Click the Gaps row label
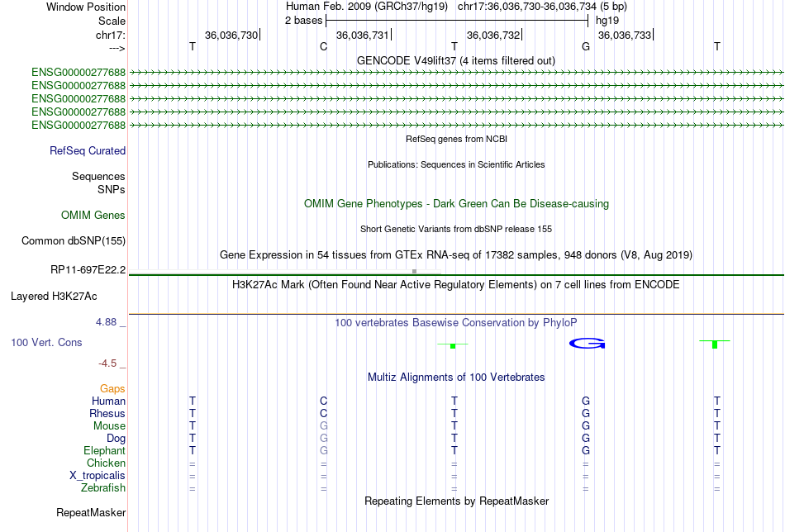This screenshot has width=785, height=532. (x=112, y=389)
